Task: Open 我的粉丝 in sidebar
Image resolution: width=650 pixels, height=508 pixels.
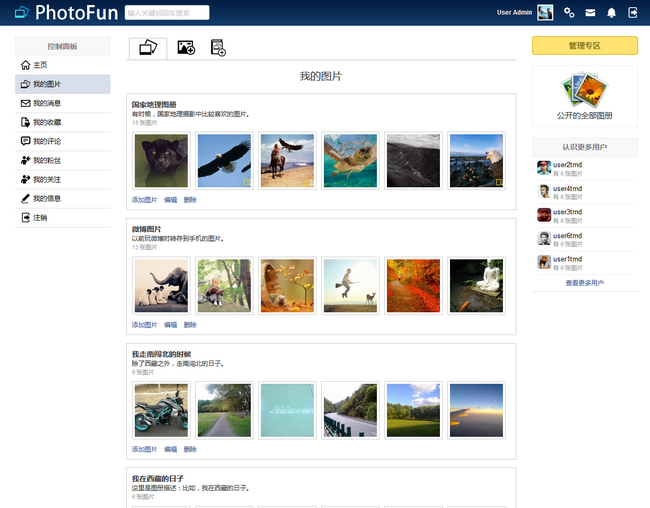Action: tap(63, 160)
